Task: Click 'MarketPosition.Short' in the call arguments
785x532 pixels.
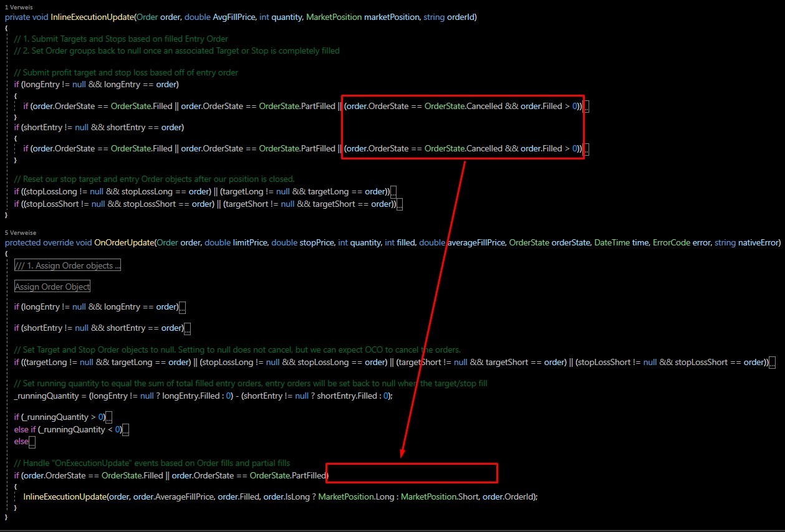Action: tap(441, 497)
